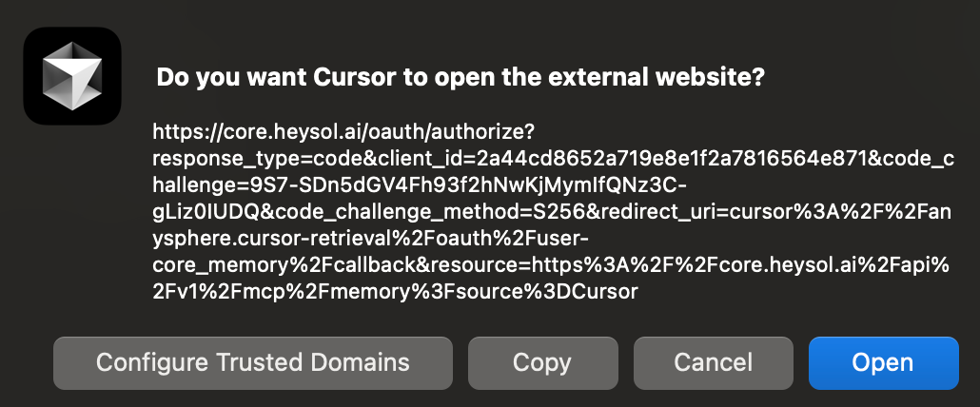Click the ysphere.cursor-retrieval URL line
The image size is (980, 407).
click(x=374, y=238)
